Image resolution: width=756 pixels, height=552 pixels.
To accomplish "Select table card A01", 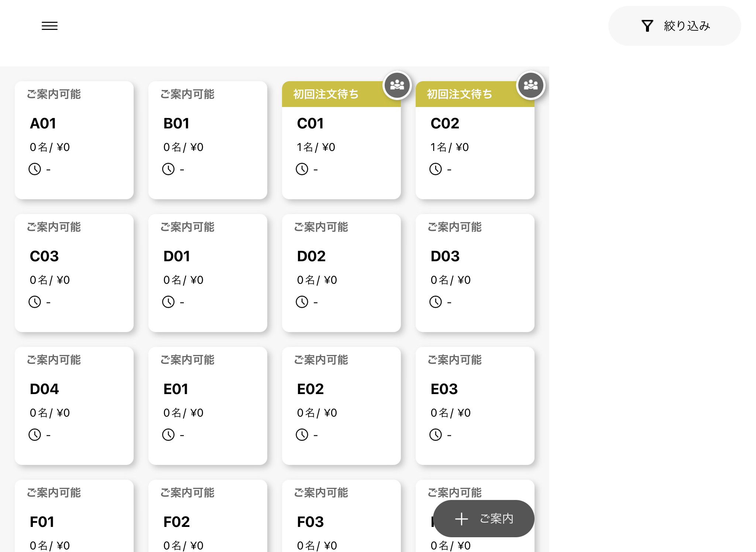I will [74, 140].
